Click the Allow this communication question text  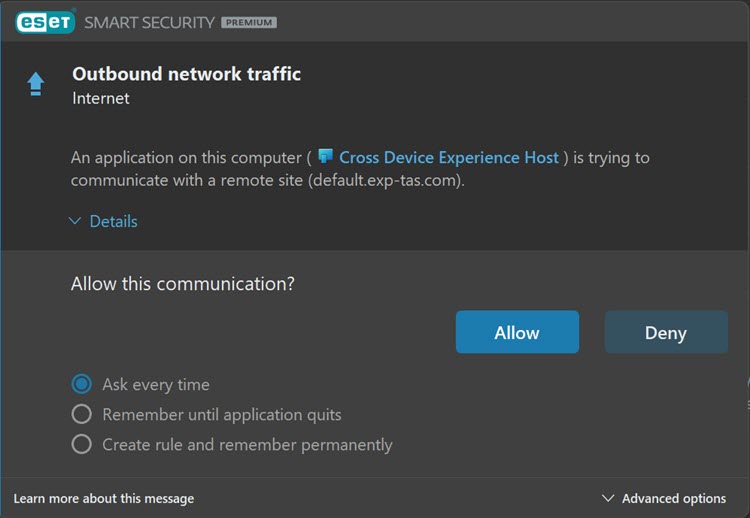(x=183, y=284)
